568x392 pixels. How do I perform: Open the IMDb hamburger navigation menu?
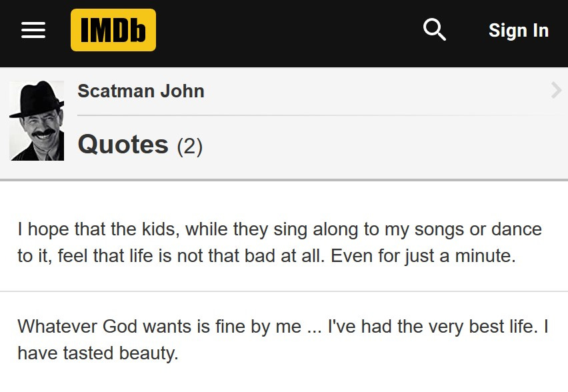[x=33, y=30]
